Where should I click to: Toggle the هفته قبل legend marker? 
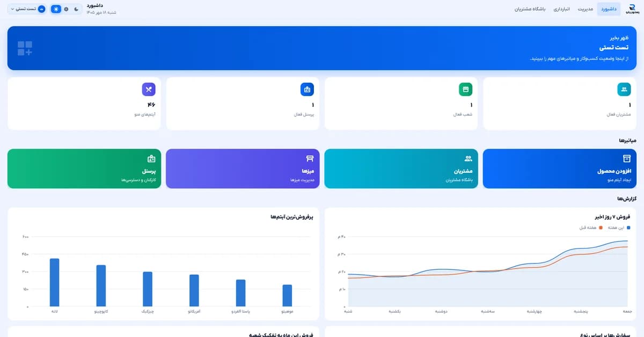point(601,228)
